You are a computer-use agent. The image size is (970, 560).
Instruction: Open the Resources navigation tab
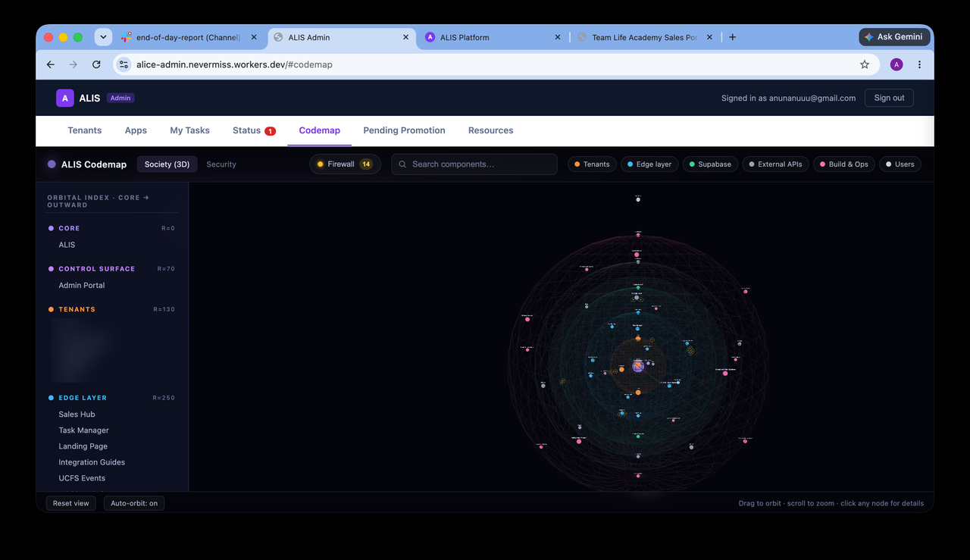point(490,130)
